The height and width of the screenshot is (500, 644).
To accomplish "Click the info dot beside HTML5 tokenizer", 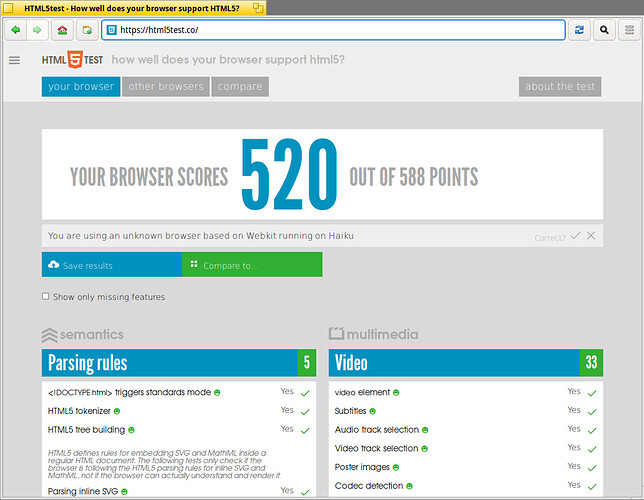I will (117, 411).
